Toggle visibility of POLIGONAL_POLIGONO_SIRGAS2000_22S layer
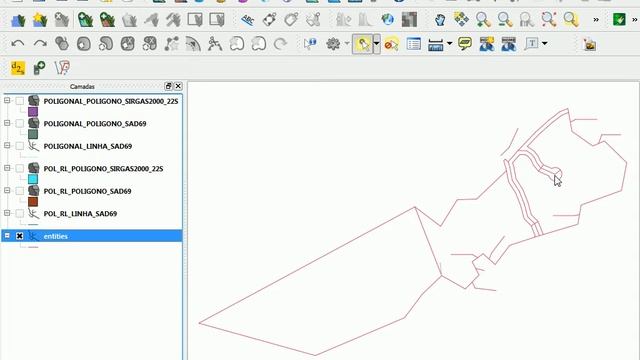This screenshot has width=640, height=360. (20, 101)
